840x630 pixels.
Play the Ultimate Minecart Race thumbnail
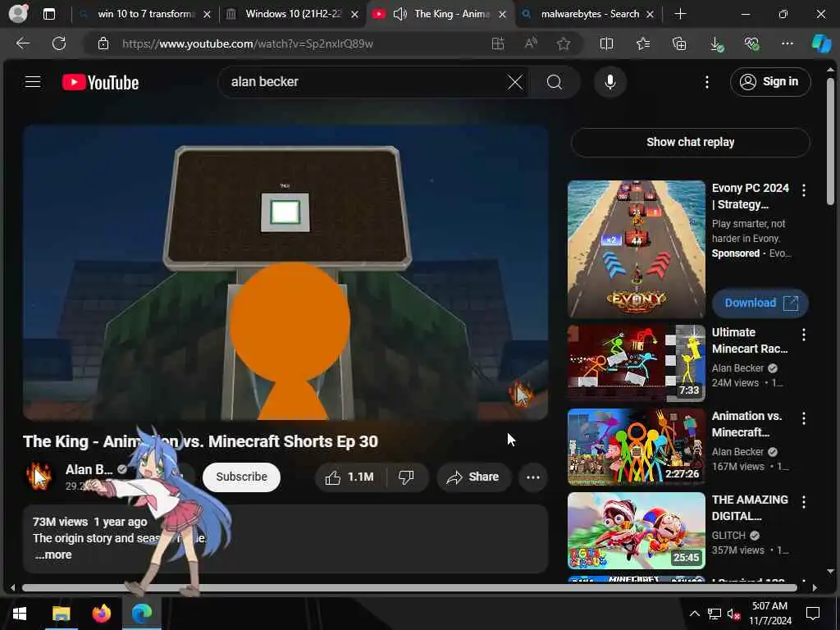pyautogui.click(x=637, y=363)
